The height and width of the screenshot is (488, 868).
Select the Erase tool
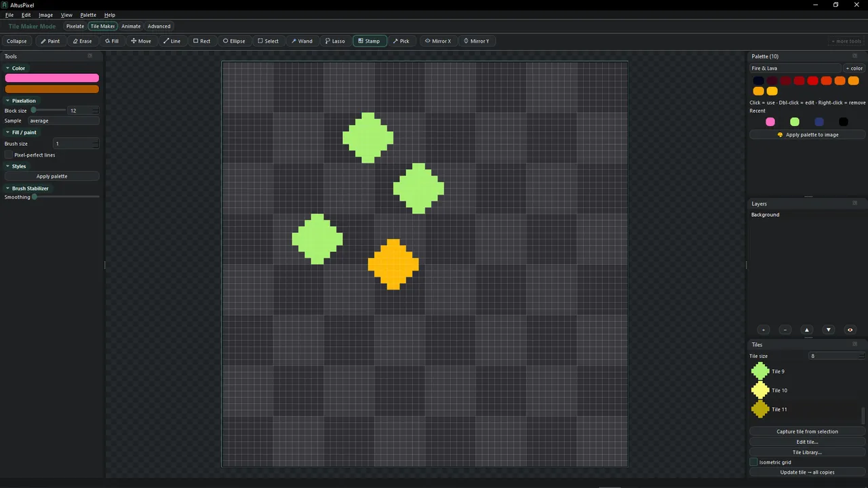tap(82, 41)
